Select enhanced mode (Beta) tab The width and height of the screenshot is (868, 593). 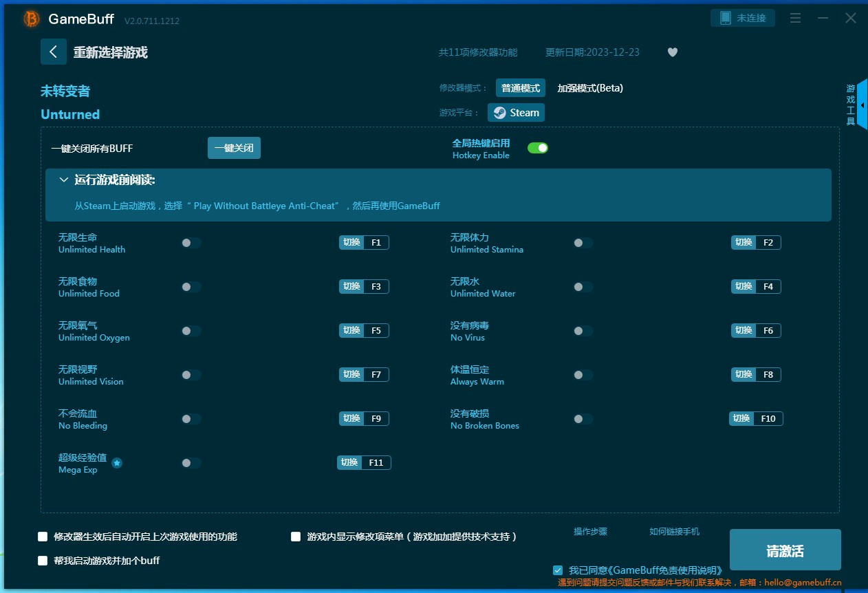tap(590, 88)
